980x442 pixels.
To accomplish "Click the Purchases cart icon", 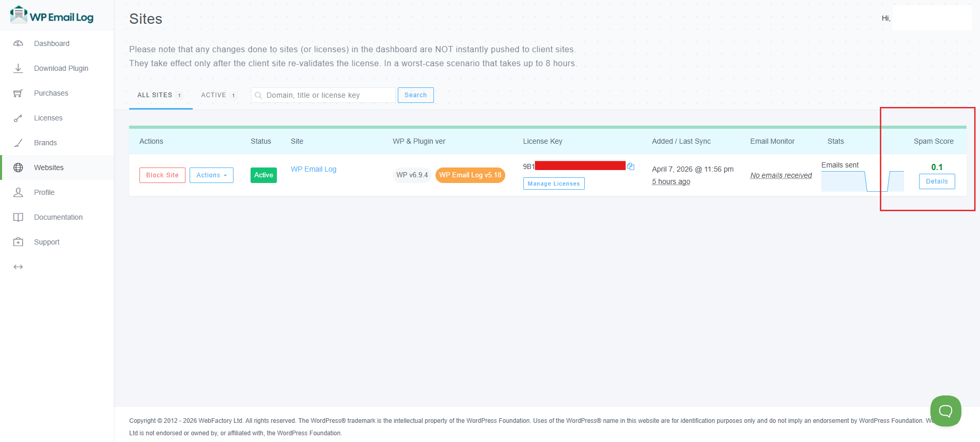I will click(x=18, y=93).
